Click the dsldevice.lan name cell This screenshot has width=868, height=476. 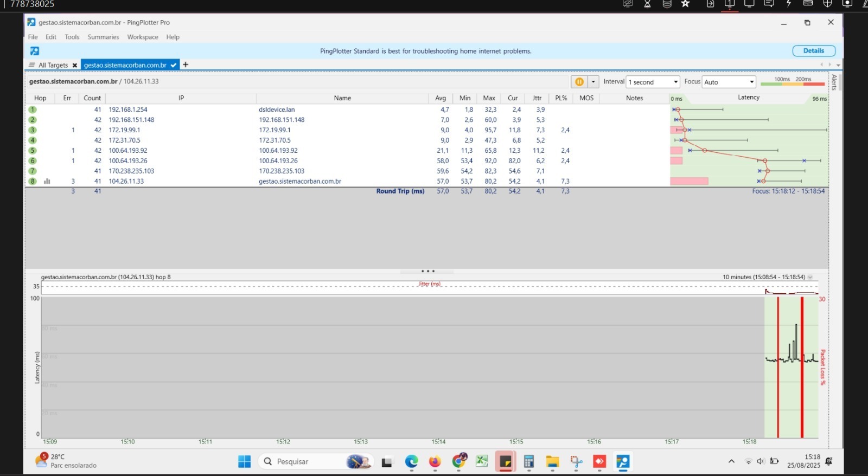[x=277, y=110]
